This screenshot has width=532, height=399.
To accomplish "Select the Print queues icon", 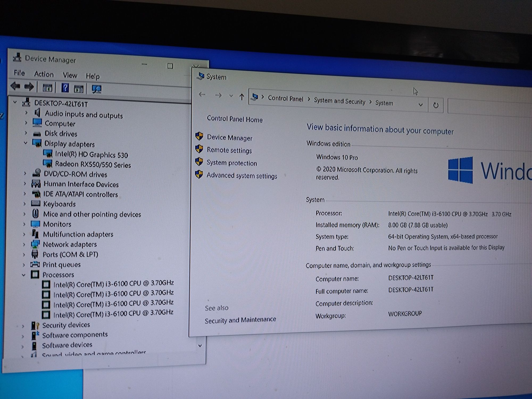I will point(35,264).
